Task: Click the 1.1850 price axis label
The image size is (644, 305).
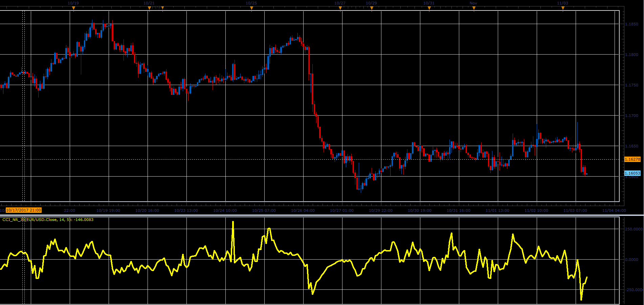Action: pos(631,24)
